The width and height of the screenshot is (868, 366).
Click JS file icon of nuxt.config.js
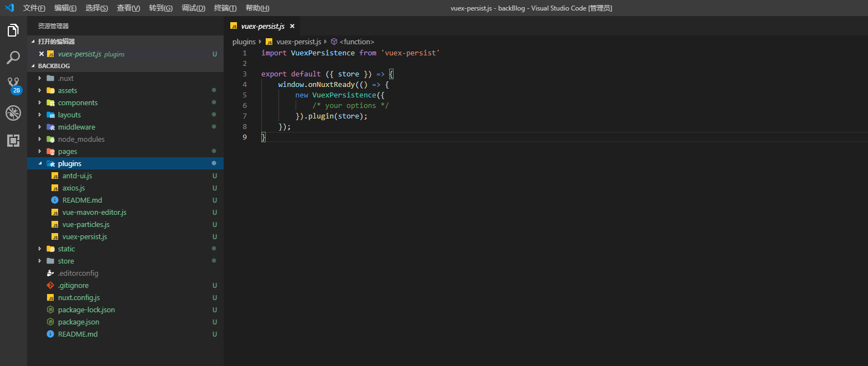tap(50, 297)
